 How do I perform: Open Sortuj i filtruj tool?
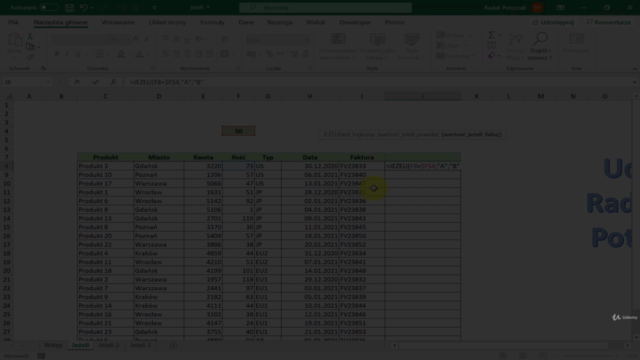coord(516,47)
